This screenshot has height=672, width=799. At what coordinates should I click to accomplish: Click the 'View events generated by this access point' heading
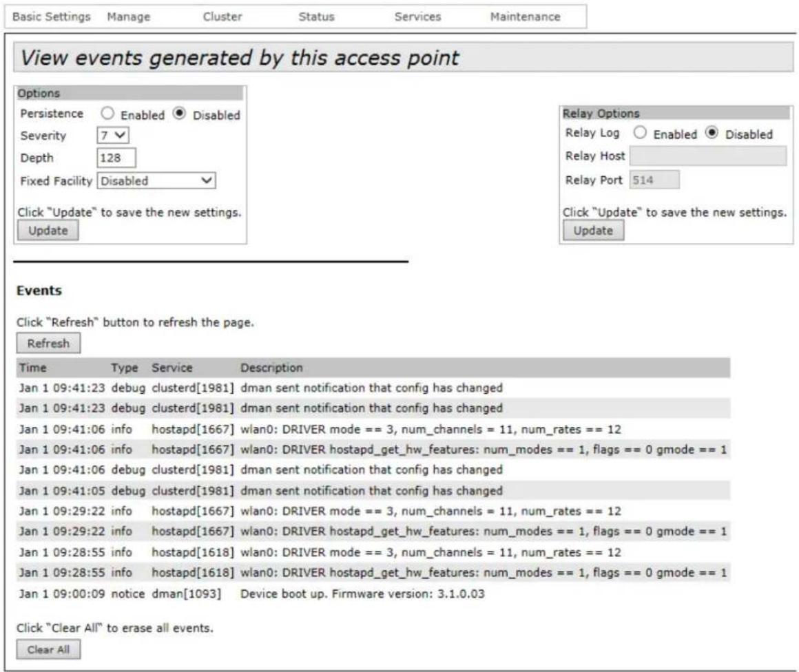point(240,58)
